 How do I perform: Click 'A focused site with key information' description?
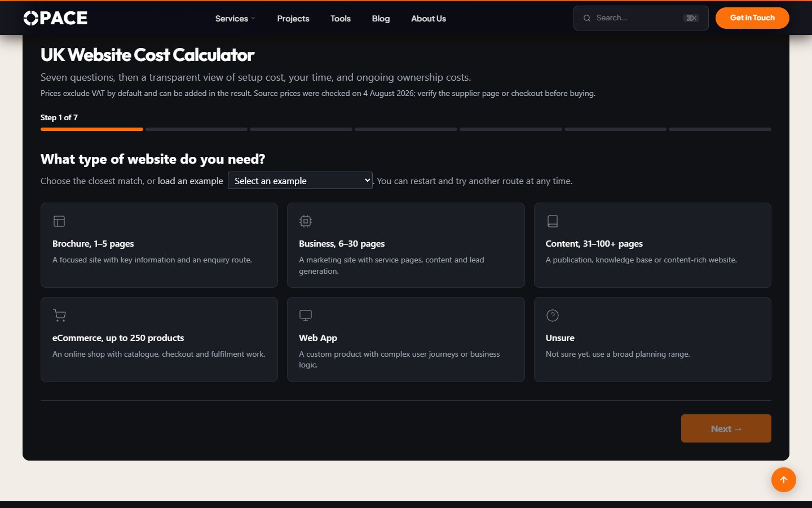152,260
